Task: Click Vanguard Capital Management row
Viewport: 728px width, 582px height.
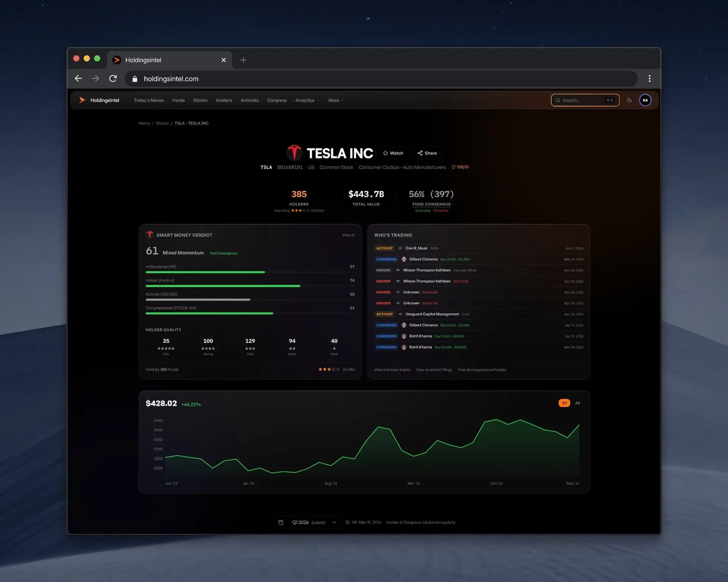Action: (x=479, y=314)
